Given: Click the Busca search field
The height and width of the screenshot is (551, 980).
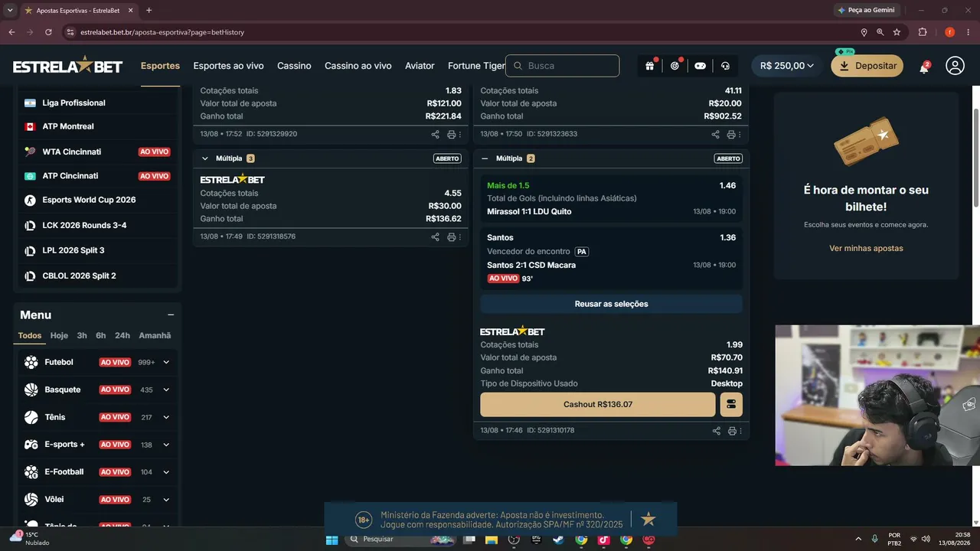Looking at the screenshot, I should tap(563, 66).
